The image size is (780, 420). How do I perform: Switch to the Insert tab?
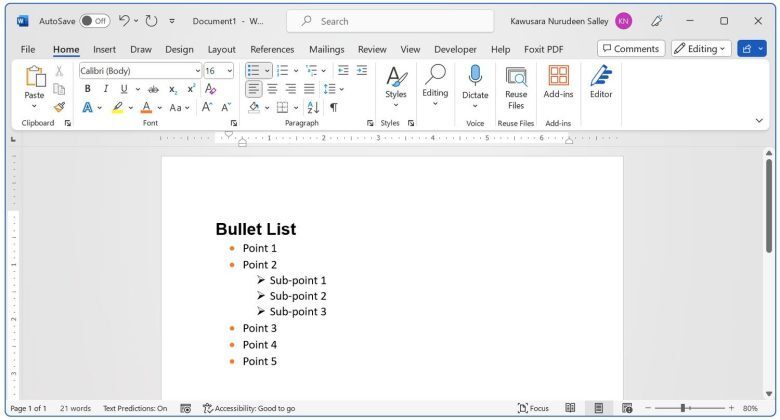[104, 49]
